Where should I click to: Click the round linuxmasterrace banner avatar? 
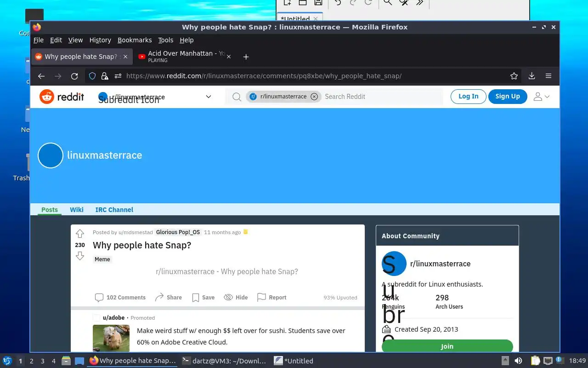click(x=51, y=155)
